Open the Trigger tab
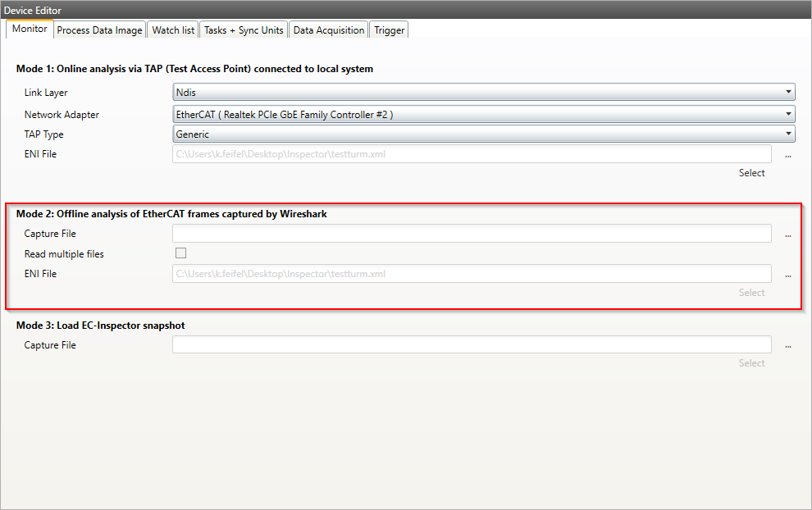Image resolution: width=812 pixels, height=510 pixels. [x=389, y=30]
